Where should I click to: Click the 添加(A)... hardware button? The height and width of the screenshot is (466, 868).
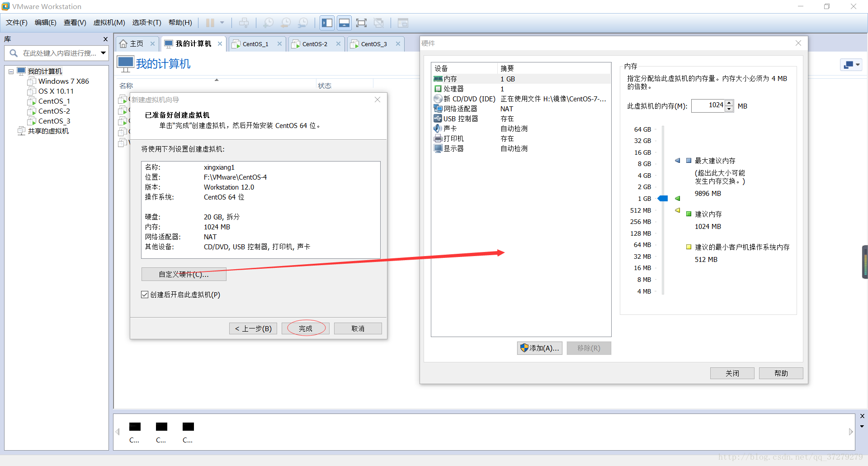(x=540, y=348)
